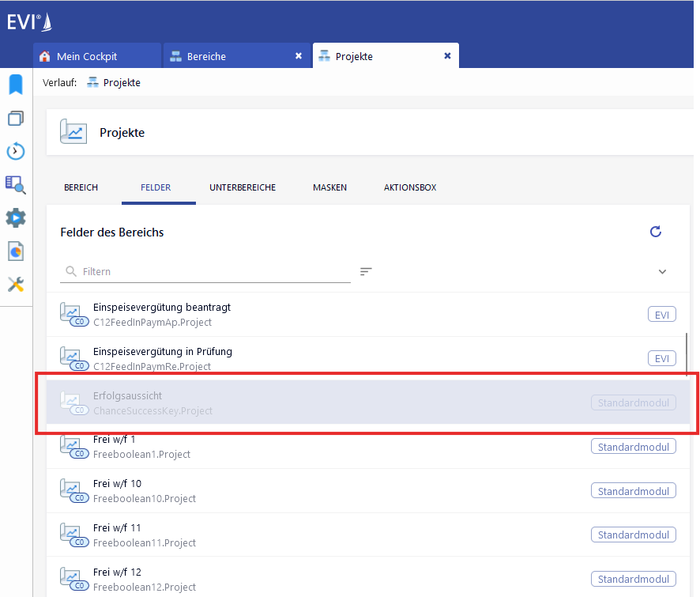The height and width of the screenshot is (597, 700).
Task: Open the MASKEN section tab
Action: pos(329,187)
